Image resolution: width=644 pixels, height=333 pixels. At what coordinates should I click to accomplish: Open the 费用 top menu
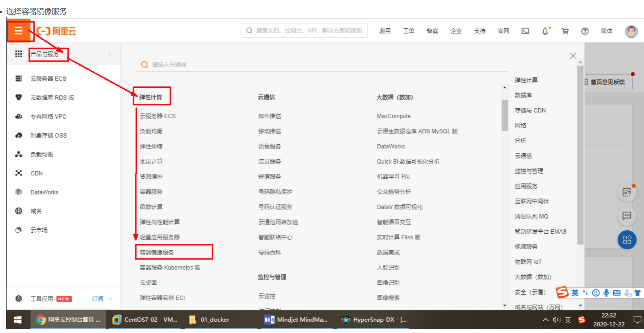coord(385,31)
